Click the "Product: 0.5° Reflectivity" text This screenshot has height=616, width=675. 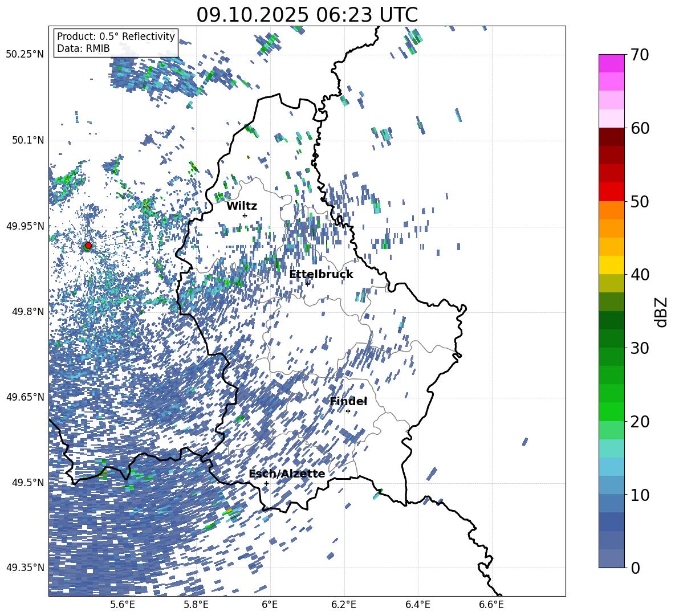tap(116, 36)
